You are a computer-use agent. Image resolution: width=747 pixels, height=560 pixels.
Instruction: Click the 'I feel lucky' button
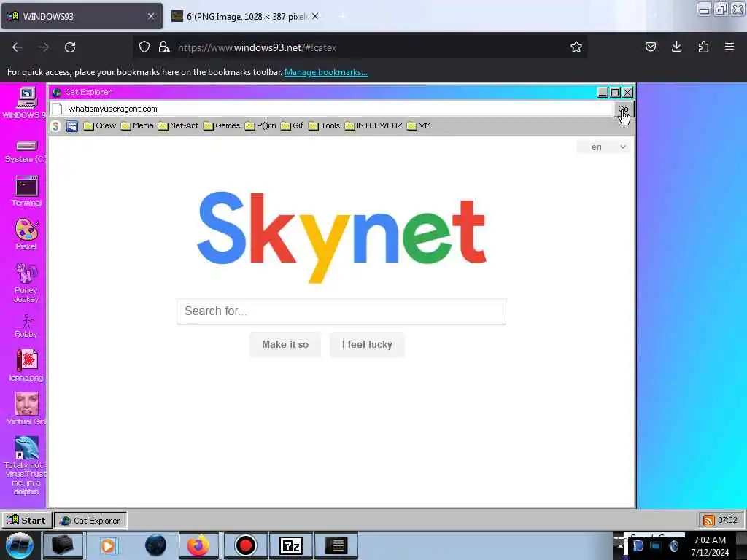pyautogui.click(x=367, y=344)
